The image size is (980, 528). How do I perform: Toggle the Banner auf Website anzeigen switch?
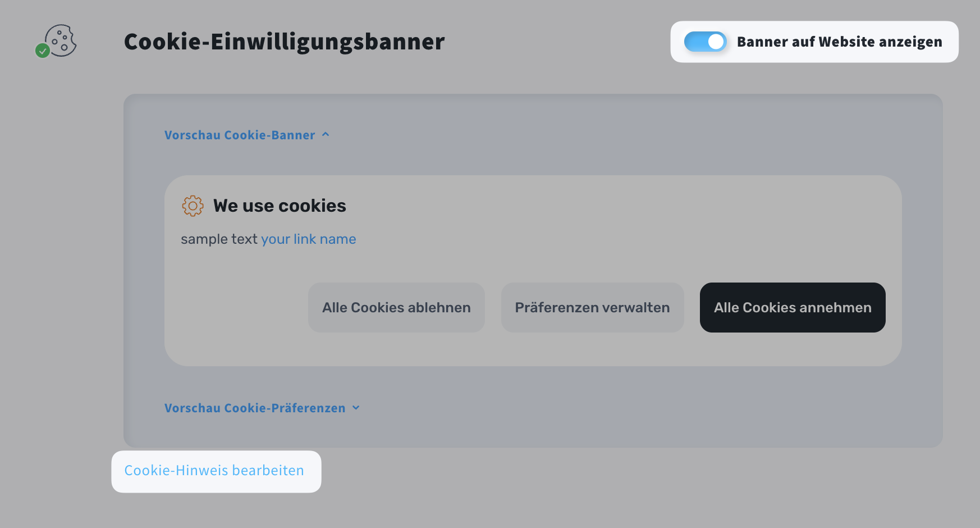tap(705, 42)
